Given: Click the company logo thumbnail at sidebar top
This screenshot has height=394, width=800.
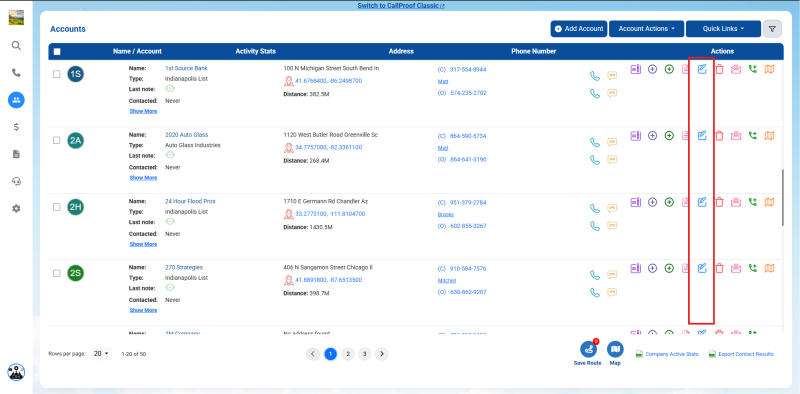Looking at the screenshot, I should [x=16, y=17].
